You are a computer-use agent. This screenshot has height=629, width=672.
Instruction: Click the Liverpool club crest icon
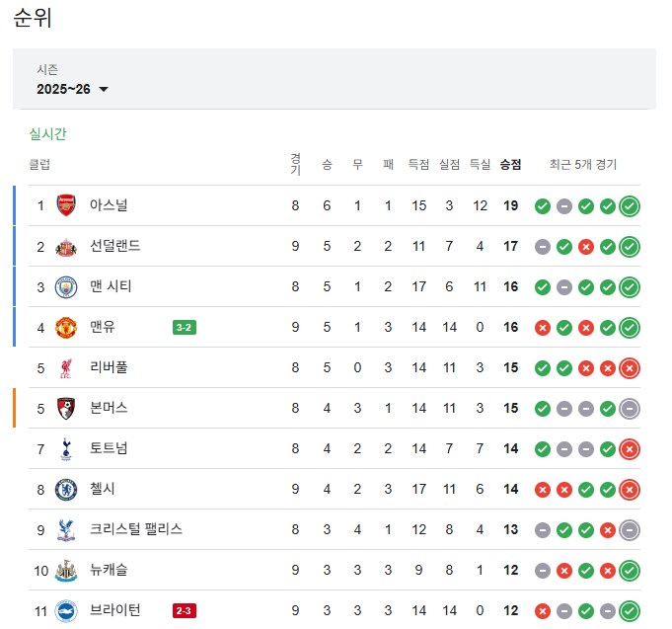[66, 367]
